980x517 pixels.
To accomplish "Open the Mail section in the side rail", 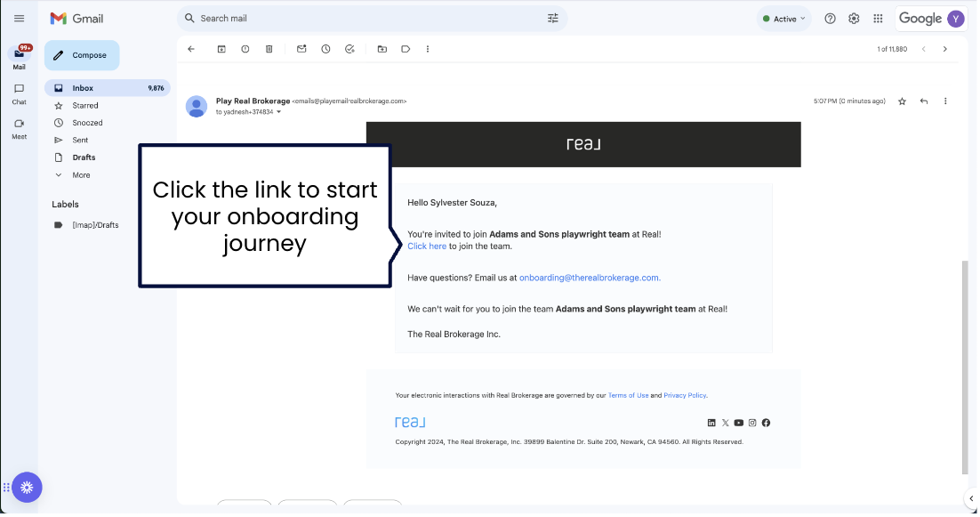I will tap(20, 58).
